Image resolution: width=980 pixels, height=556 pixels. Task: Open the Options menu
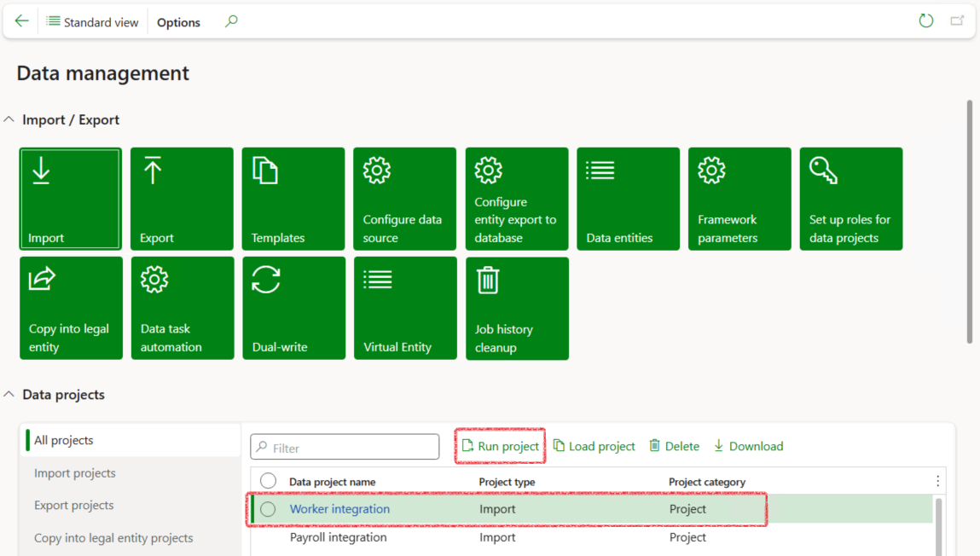178,22
